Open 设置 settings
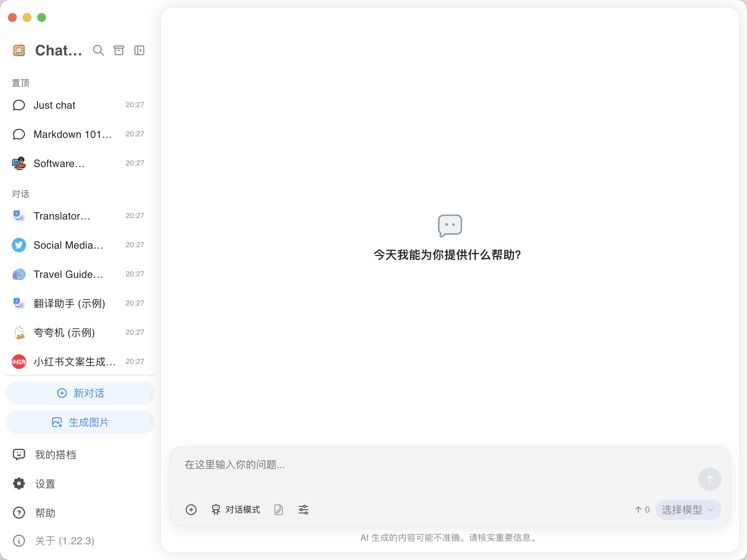The image size is (747, 560). 80,484
